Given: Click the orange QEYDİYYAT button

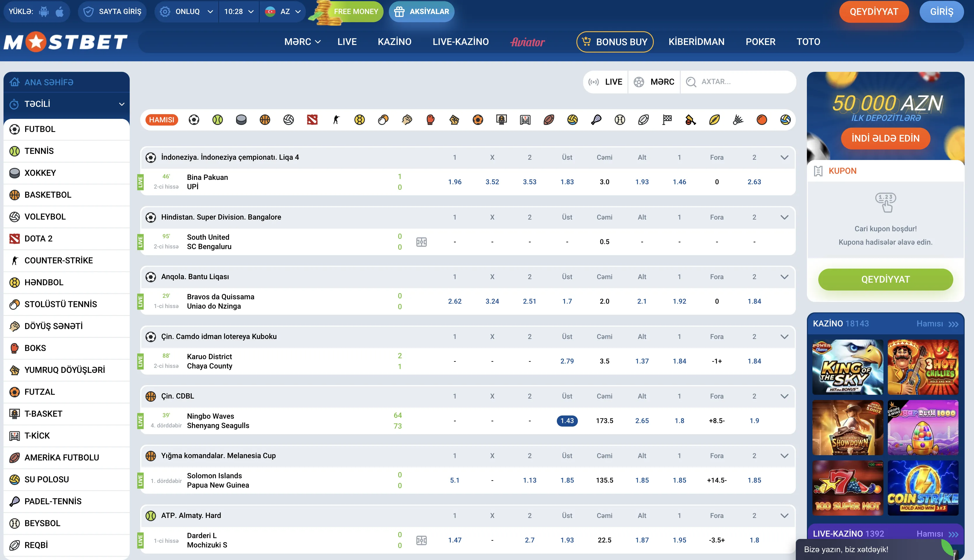Looking at the screenshot, I should point(874,12).
